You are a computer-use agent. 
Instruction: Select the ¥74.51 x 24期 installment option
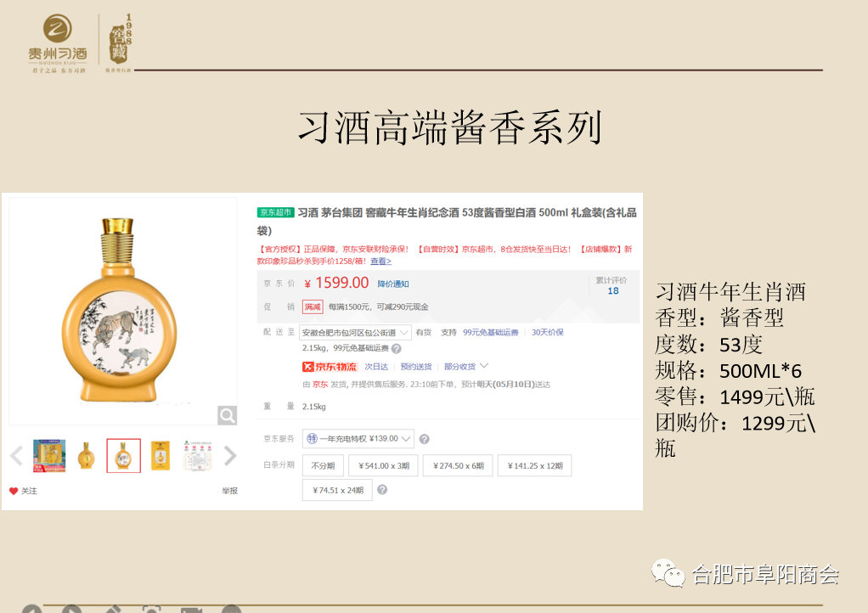pos(338,490)
